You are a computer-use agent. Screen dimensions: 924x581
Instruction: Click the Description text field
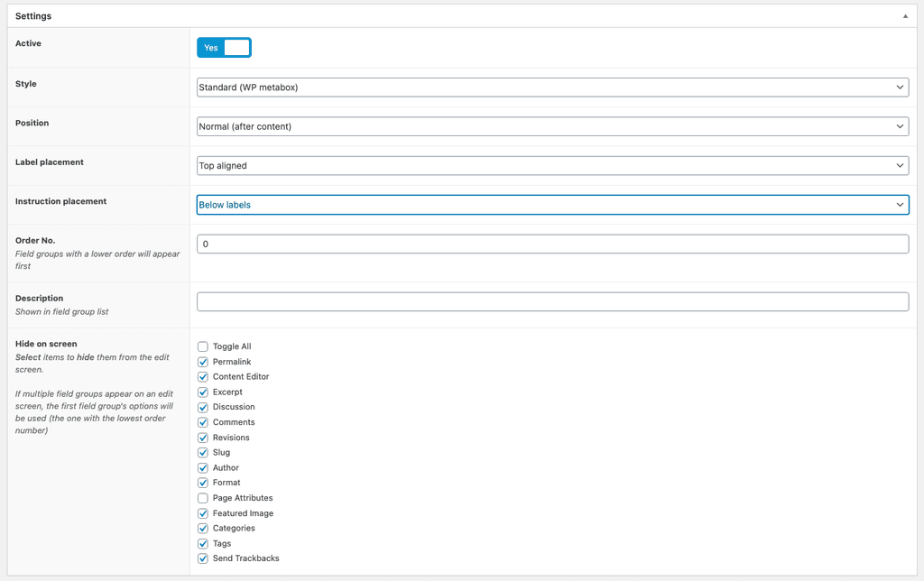[552, 302]
